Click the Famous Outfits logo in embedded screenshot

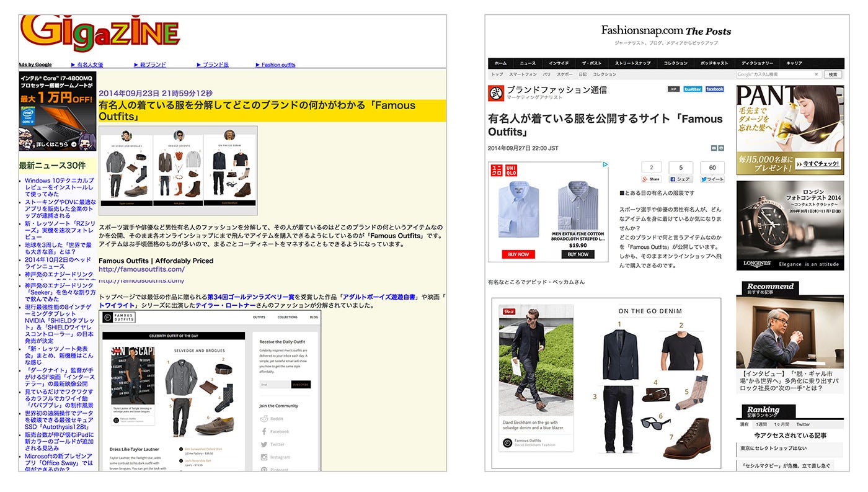(x=119, y=317)
